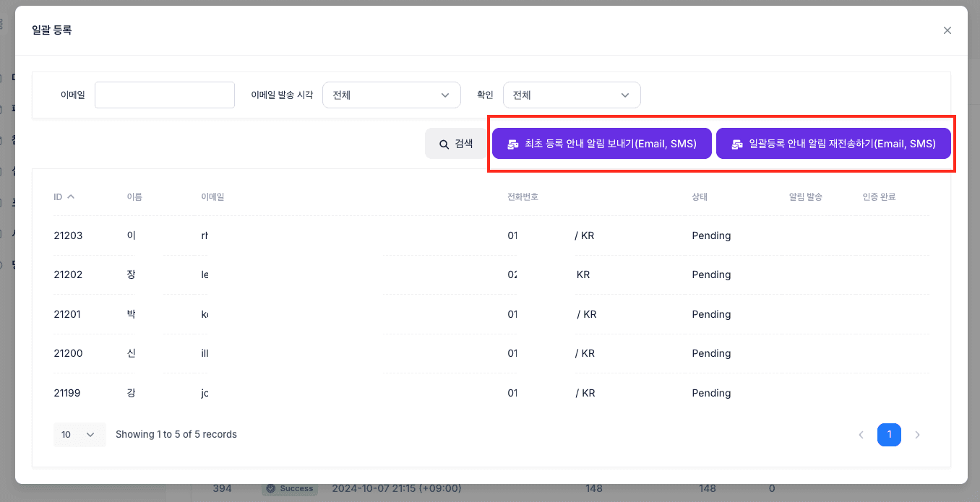This screenshot has width=980, height=502.
Task: Click the 상태 column header
Action: click(x=700, y=196)
